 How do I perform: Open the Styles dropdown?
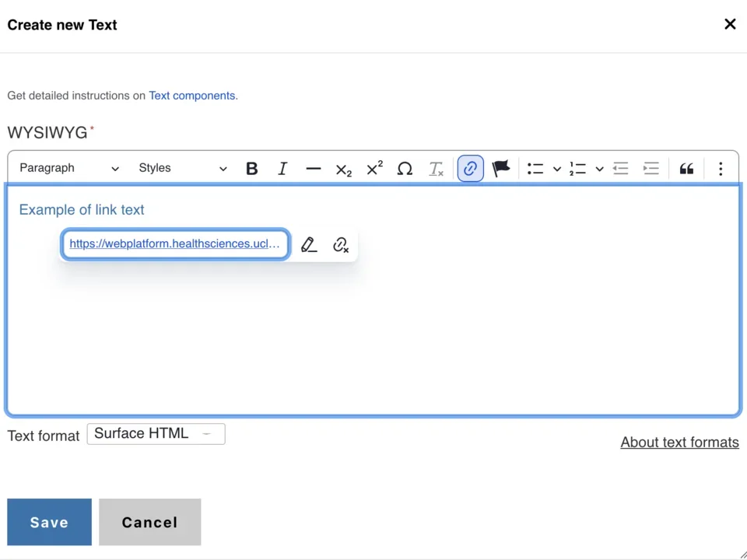coord(184,168)
